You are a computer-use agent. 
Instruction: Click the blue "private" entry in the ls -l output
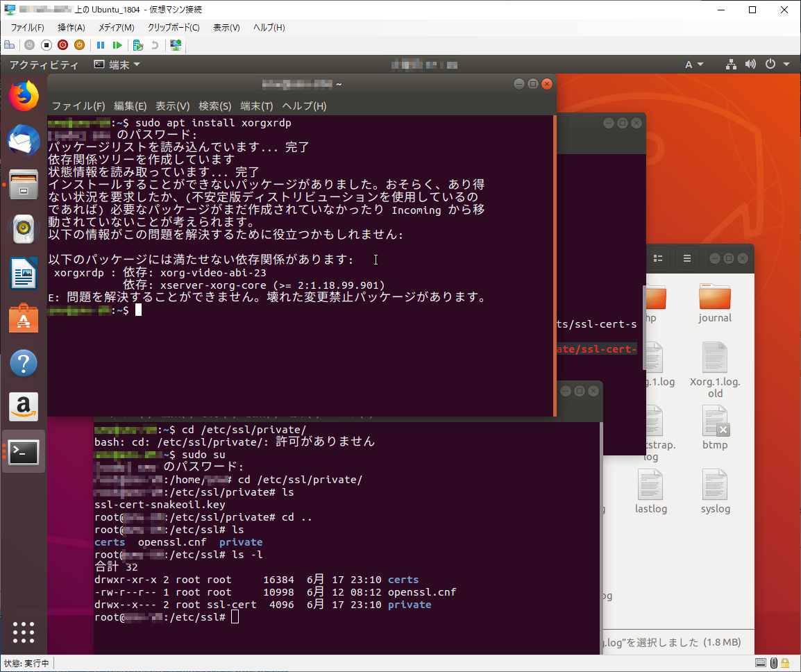click(410, 605)
